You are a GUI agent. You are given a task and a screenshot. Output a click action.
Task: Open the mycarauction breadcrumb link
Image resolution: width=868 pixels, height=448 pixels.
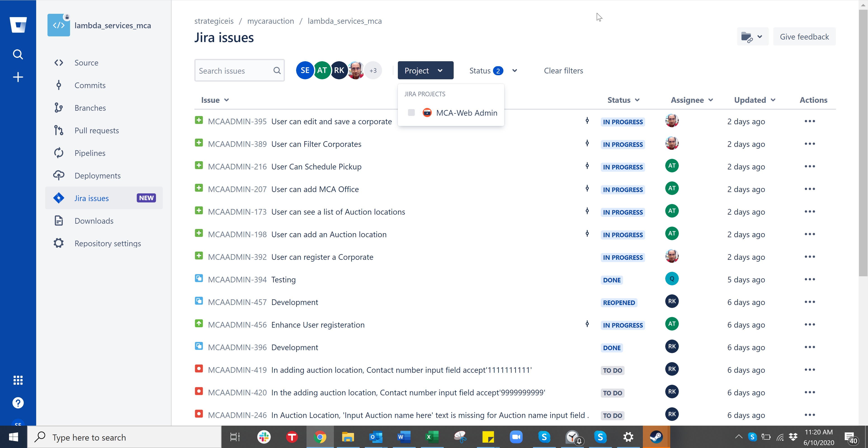[x=270, y=21]
